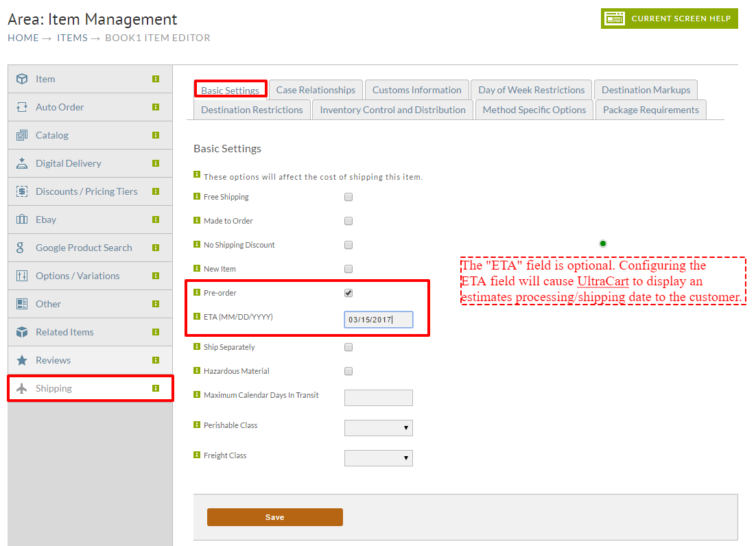This screenshot has width=756, height=546.
Task: Open help icon beside Digital Delivery entry
Action: click(156, 163)
